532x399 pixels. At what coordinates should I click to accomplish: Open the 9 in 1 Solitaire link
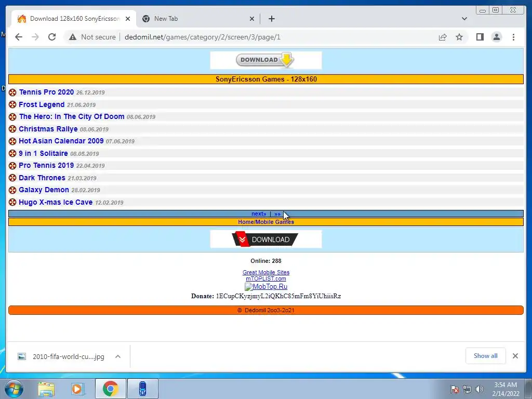(43, 153)
